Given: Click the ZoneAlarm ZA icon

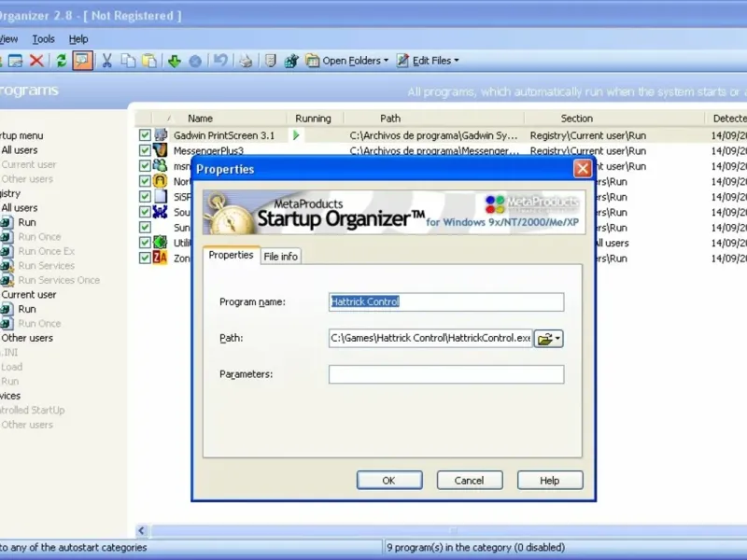Looking at the screenshot, I should click(160, 258).
